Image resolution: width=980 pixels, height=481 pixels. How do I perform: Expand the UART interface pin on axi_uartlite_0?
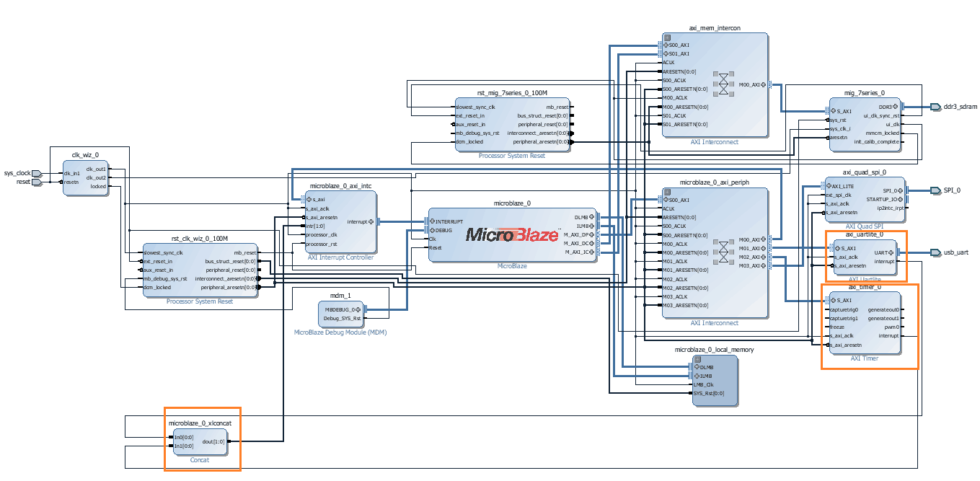point(891,253)
